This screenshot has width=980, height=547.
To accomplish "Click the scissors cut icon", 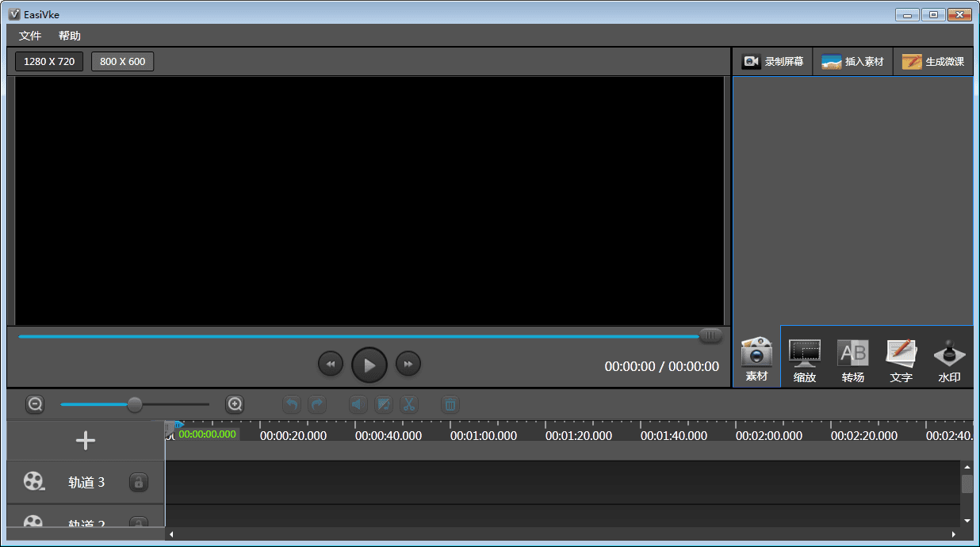I will tap(408, 404).
